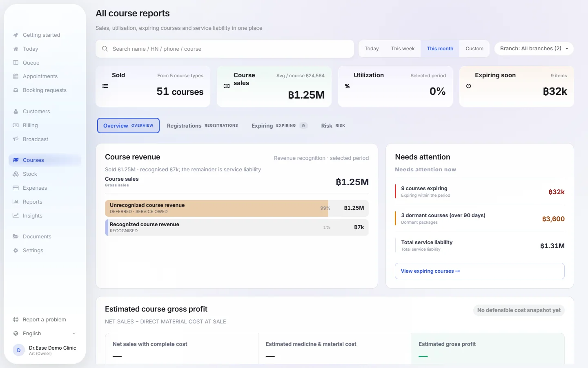Click the Appointments calendar icon
The width and height of the screenshot is (588, 368).
[16, 76]
